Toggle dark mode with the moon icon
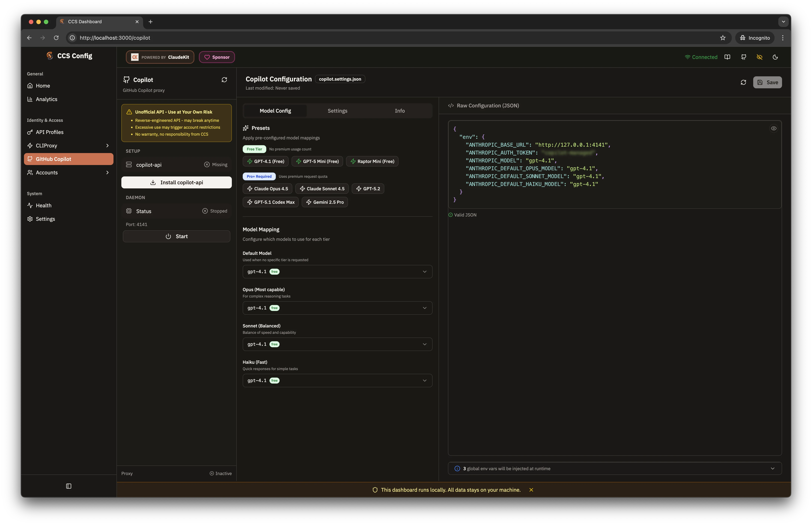The width and height of the screenshot is (812, 525). (775, 57)
